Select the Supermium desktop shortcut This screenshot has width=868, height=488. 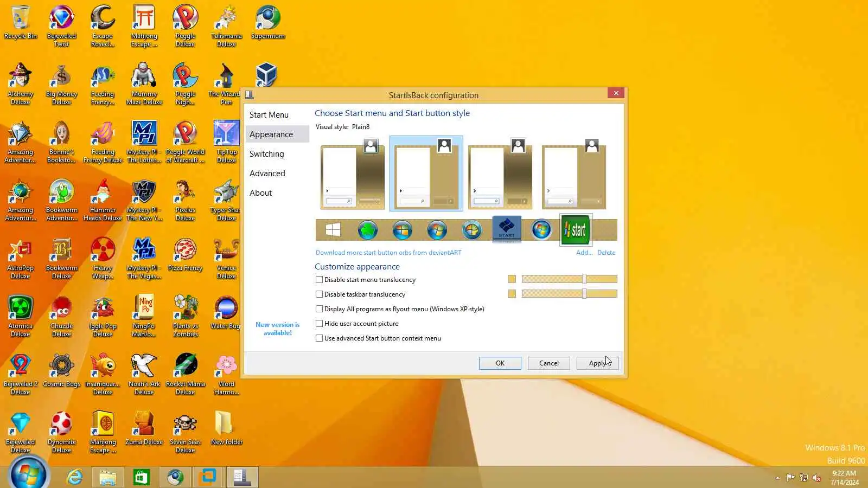(x=268, y=22)
